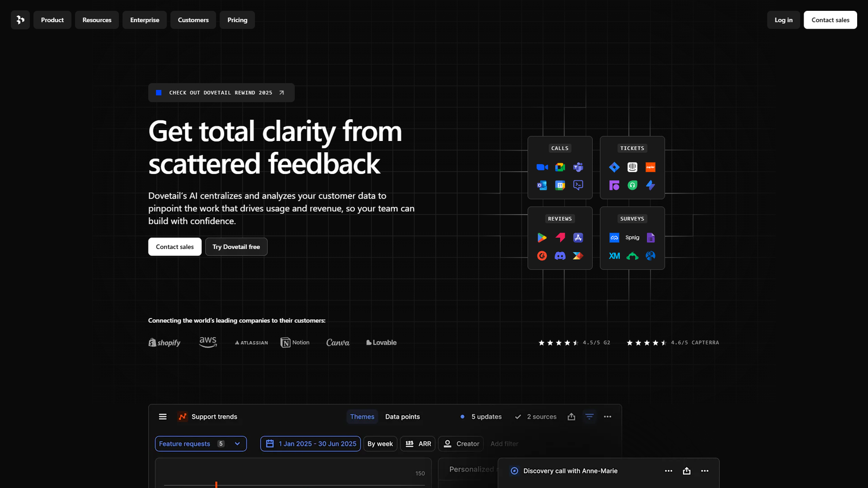The width and height of the screenshot is (868, 488).
Task: Click the Notion logo
Action: click(295, 343)
